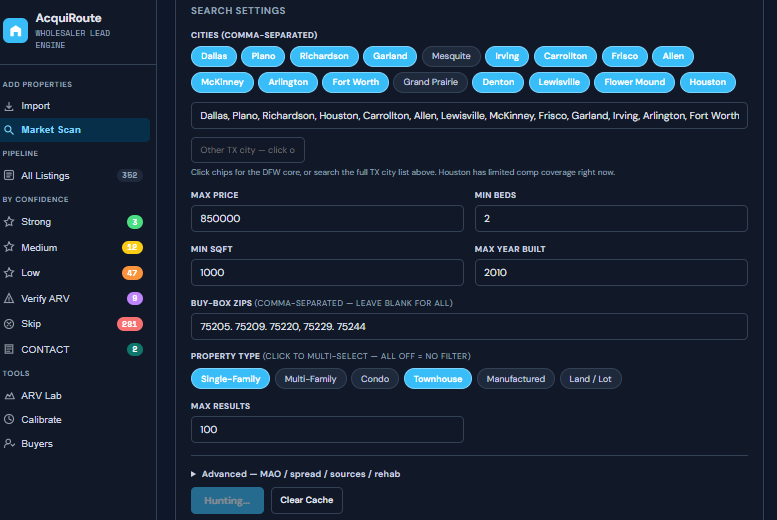Toggle the Fort Worth city chip
777x520 pixels.
(x=355, y=82)
